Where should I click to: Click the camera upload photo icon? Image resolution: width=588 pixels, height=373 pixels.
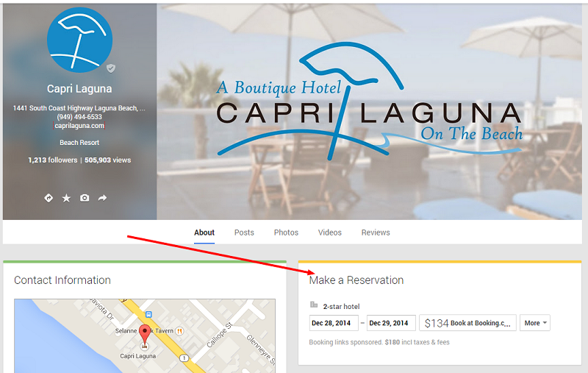[85, 198]
